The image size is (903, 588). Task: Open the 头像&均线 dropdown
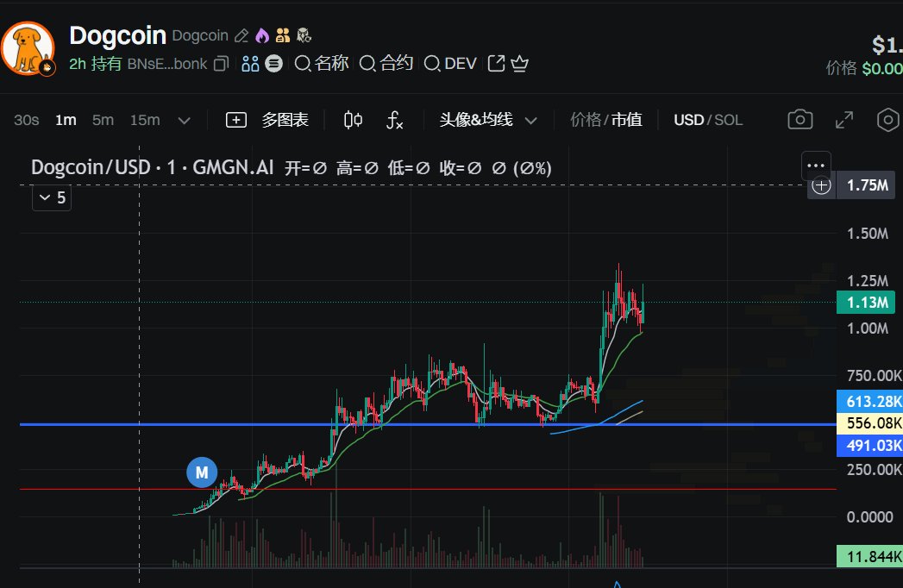coord(488,120)
